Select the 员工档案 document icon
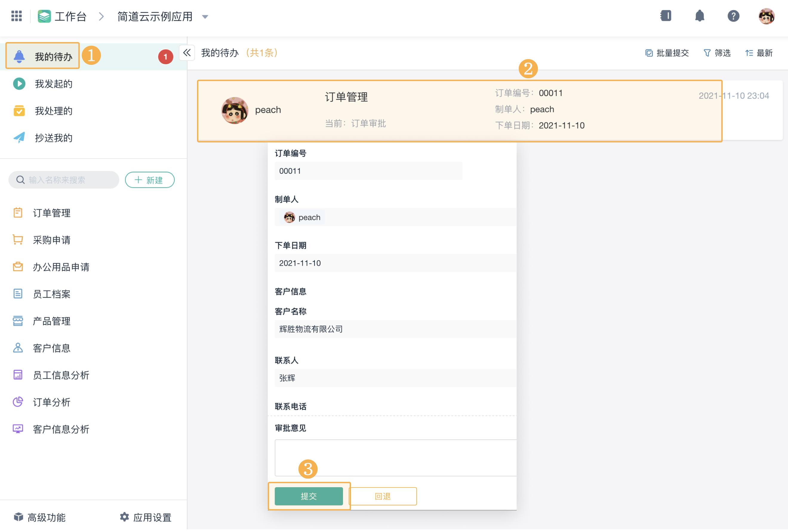This screenshot has width=788, height=532. click(18, 294)
